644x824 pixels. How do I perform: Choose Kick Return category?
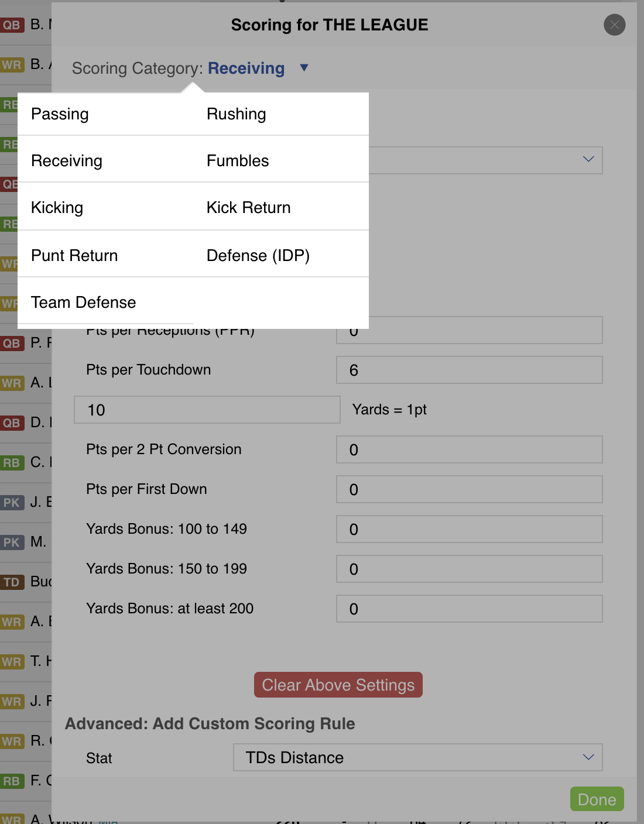coord(248,208)
